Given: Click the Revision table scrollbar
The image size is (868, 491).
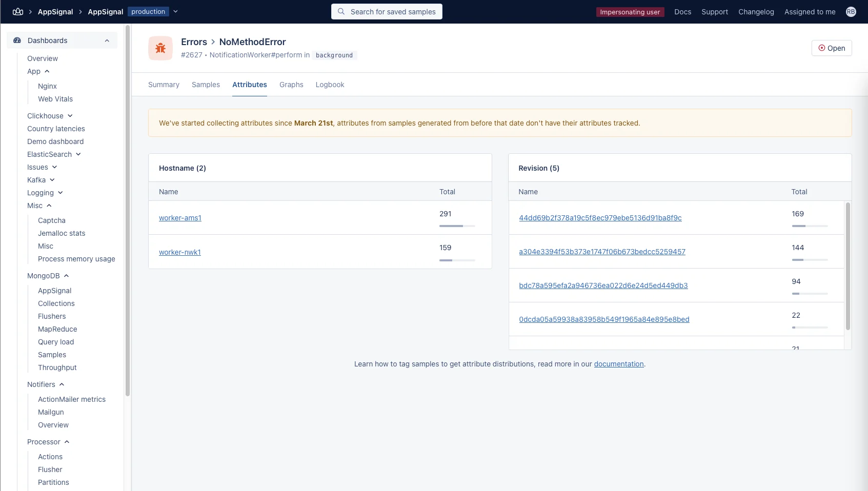Looking at the screenshot, I should (x=848, y=266).
